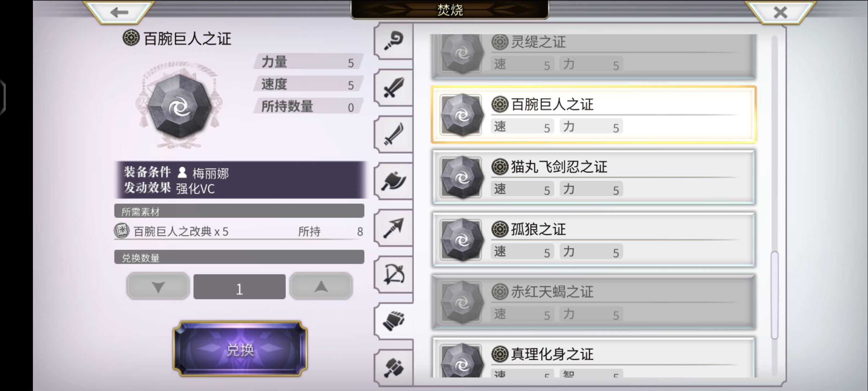Close the 焚烧 screen with X

780,12
